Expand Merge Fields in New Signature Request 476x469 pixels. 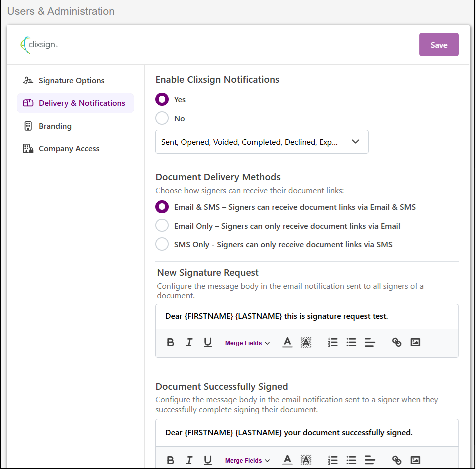coord(247,343)
